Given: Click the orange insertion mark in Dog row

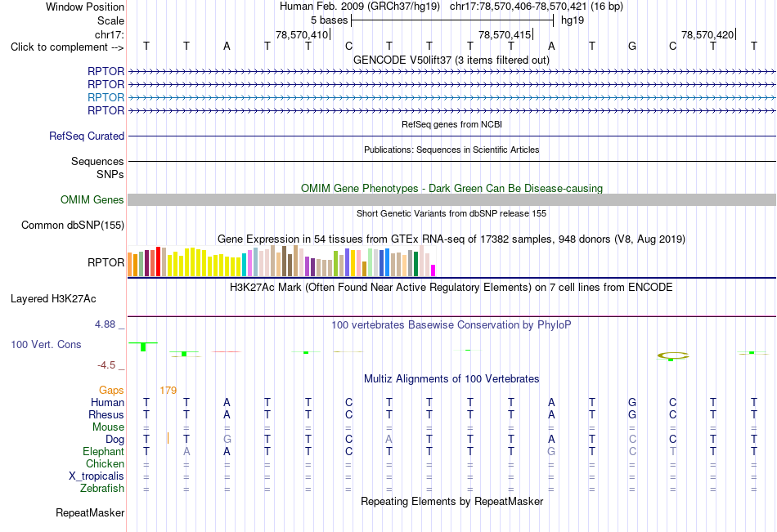Looking at the screenshot, I should pos(168,438).
